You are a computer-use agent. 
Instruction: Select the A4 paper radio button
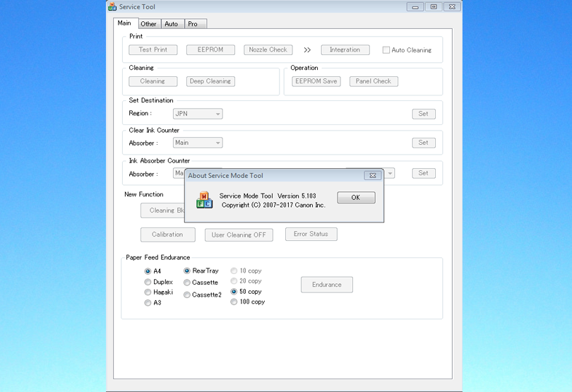click(x=148, y=271)
